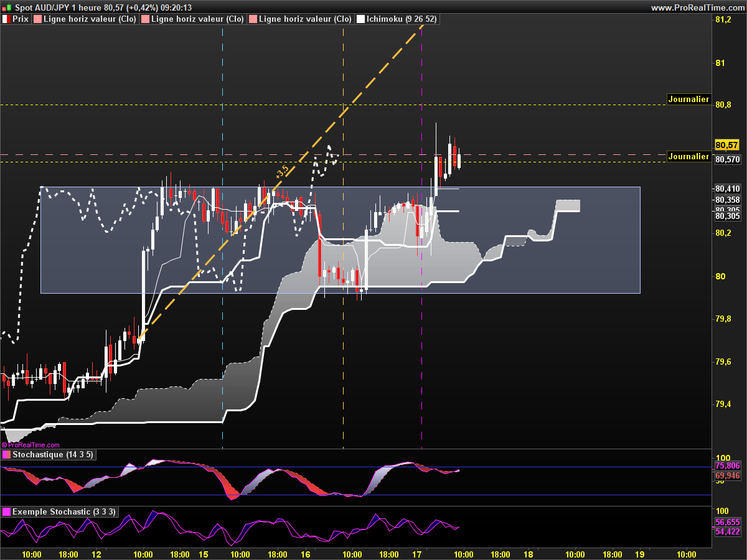This screenshot has height=560, width=747.
Task: Click the 81 price scale label
Action: coord(720,63)
